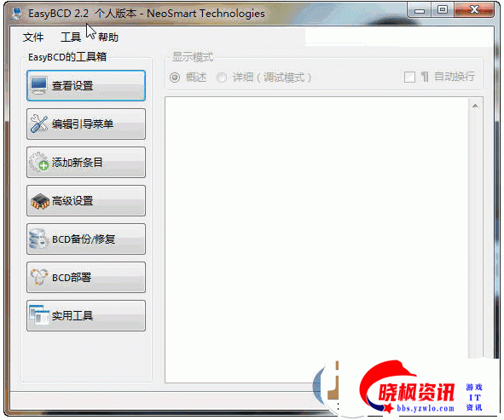
Task: Open the BCD备份/修复 page
Action: [x=86, y=239]
